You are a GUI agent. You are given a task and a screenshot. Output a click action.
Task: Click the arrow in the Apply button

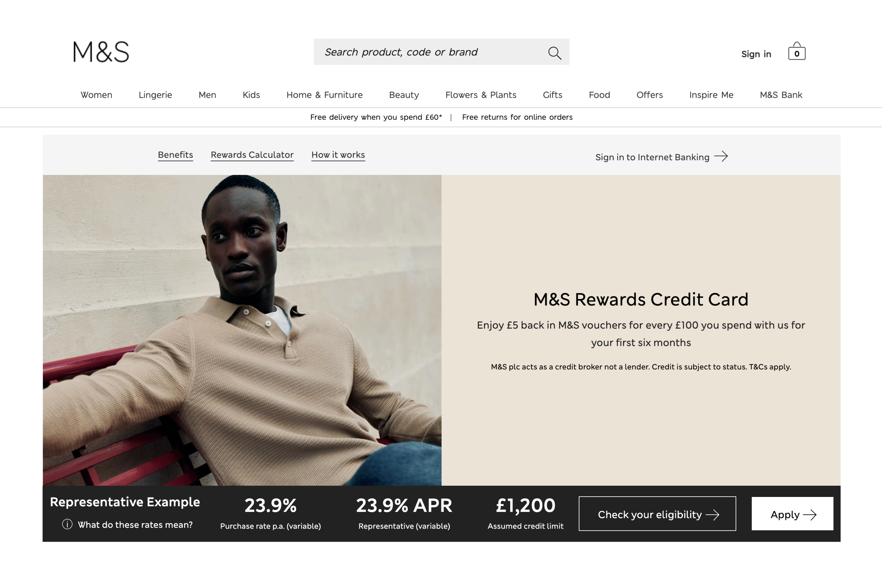pos(810,515)
